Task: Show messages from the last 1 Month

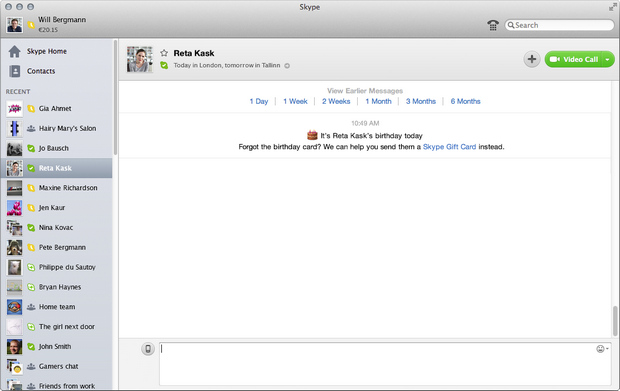Action: [x=378, y=101]
